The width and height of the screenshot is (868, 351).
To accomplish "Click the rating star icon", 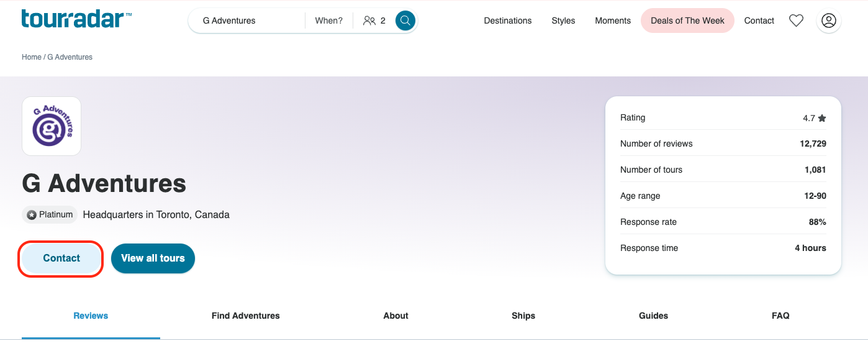I will pyautogui.click(x=822, y=118).
